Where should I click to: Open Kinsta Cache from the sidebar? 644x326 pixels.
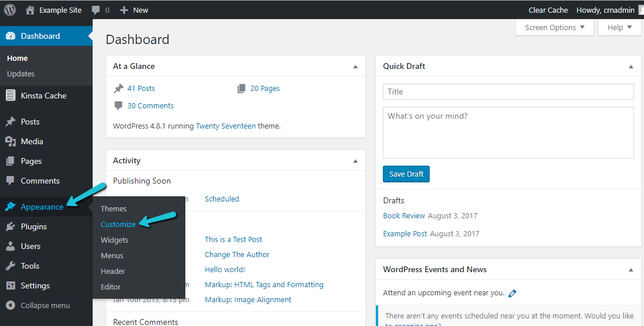tap(43, 96)
